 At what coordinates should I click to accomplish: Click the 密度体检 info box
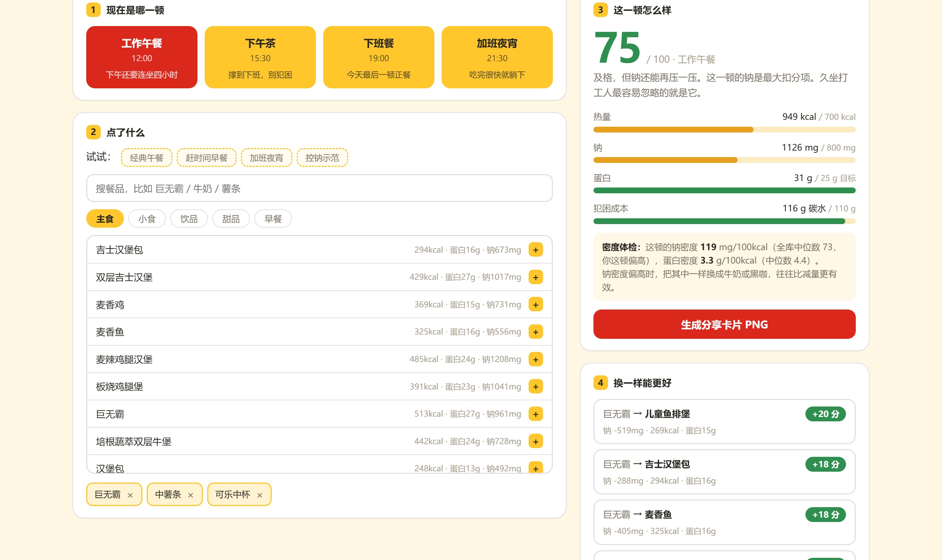point(725,267)
